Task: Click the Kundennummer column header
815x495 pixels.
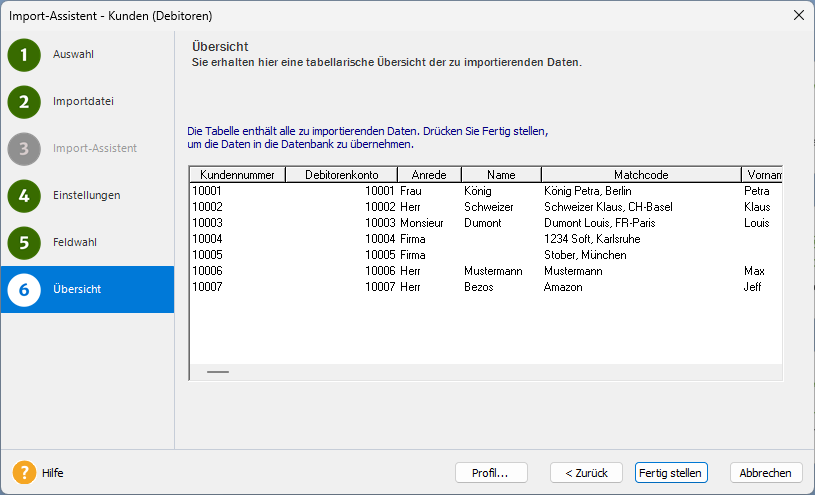Action: [238, 175]
